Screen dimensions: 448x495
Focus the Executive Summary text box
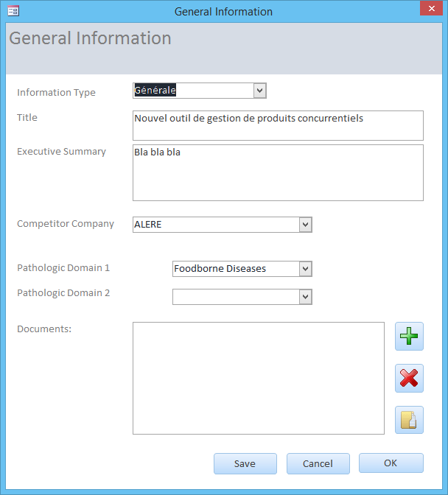coord(278,172)
